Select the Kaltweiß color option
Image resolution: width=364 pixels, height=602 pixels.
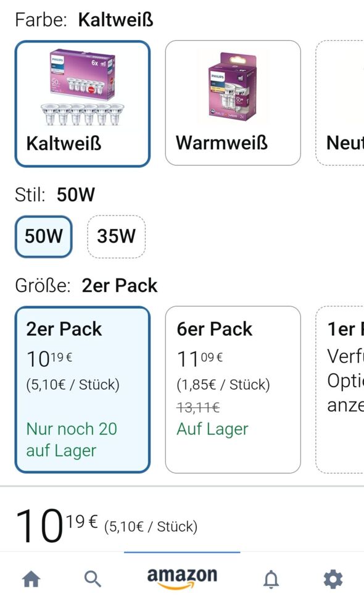83,103
